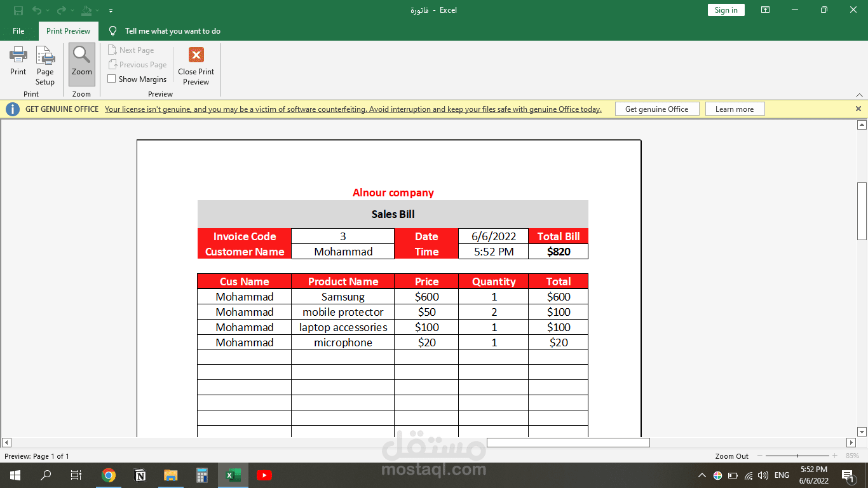This screenshot has height=488, width=868.
Task: Click the vertical scrollbar down arrow
Action: coord(862,431)
